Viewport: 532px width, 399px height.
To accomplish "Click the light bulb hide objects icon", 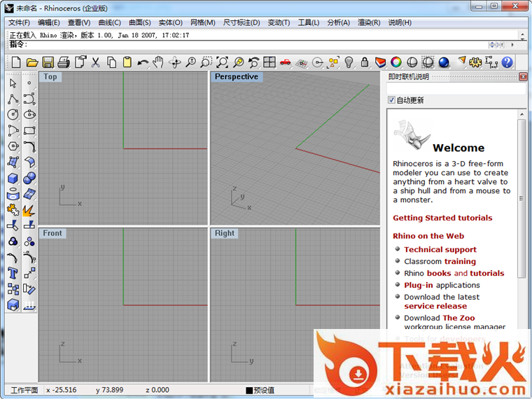I will click(x=349, y=62).
